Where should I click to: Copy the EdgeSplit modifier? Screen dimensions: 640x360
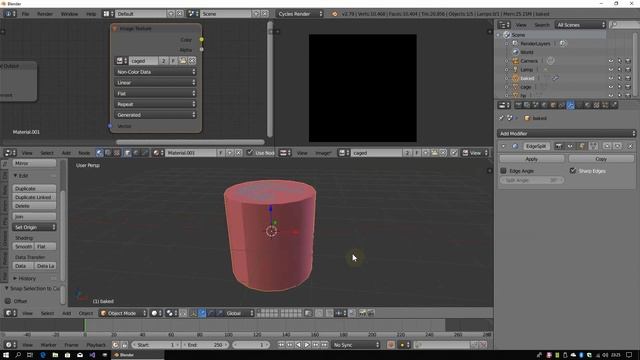601,159
